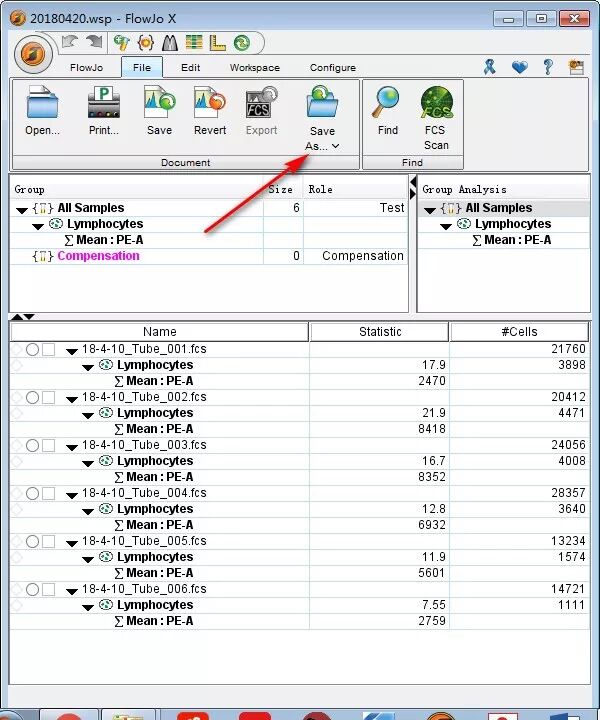
Task: Click the Redo arrow icon in quick toolbar
Action: (94, 42)
